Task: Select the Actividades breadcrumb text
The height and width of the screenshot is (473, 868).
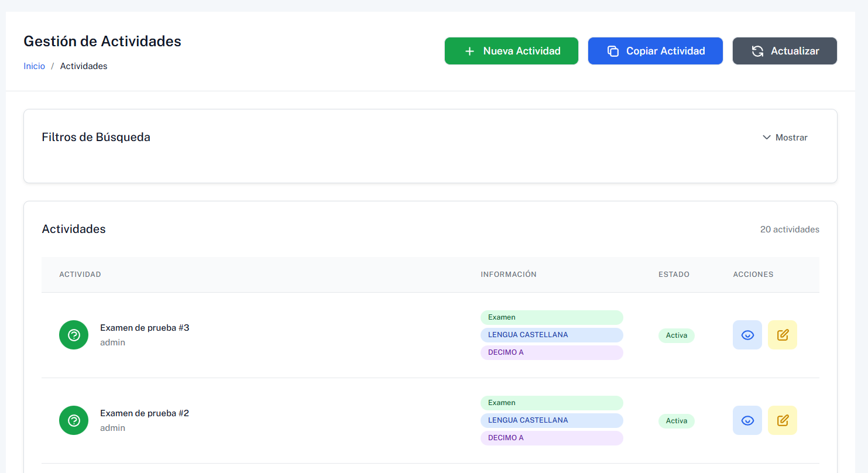Action: 84,66
